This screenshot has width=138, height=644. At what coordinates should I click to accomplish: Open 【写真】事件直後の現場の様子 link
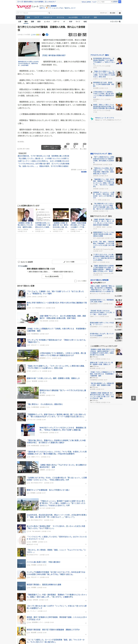(x=54, y=55)
